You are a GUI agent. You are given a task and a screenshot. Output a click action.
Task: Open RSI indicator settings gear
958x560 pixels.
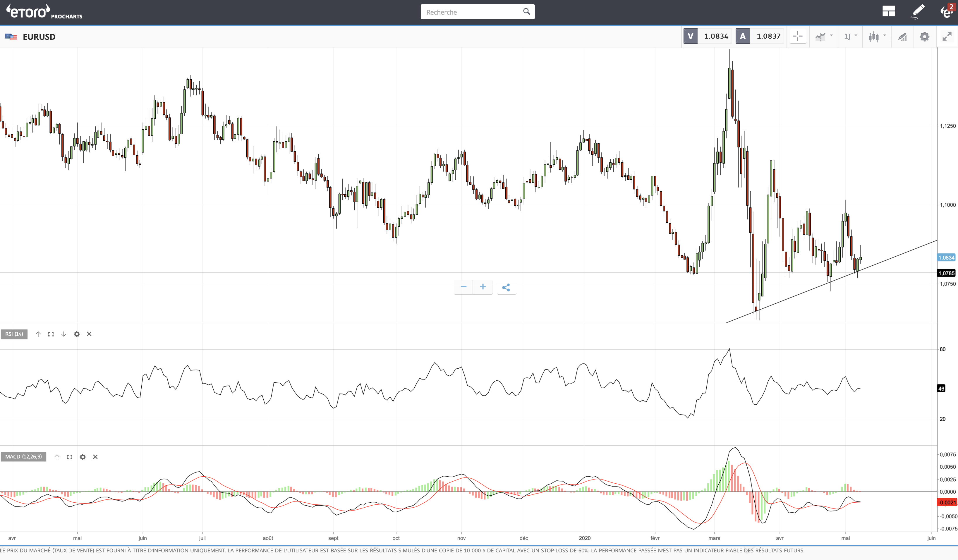(x=77, y=334)
